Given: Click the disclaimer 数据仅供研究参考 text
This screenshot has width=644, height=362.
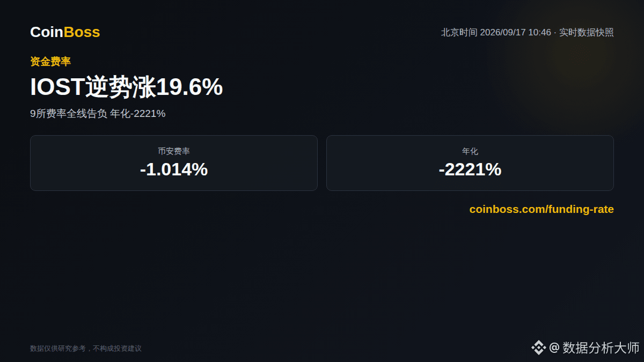Looking at the screenshot, I should tap(58, 349).
